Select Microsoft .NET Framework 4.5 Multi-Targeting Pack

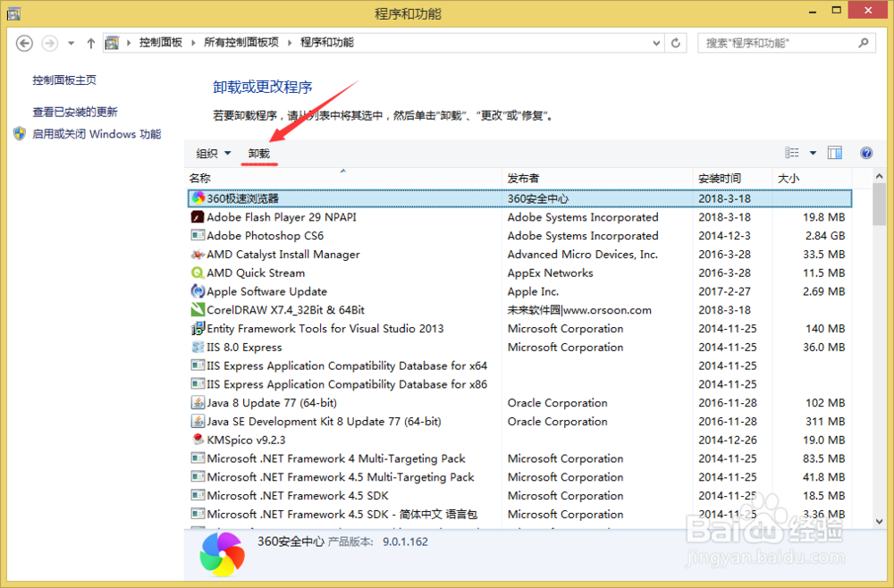341,477
